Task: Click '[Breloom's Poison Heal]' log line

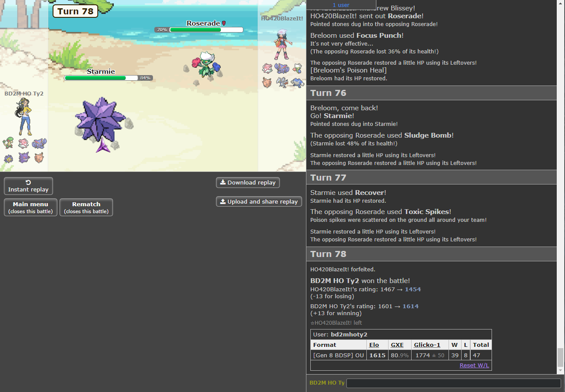Action: (x=349, y=70)
